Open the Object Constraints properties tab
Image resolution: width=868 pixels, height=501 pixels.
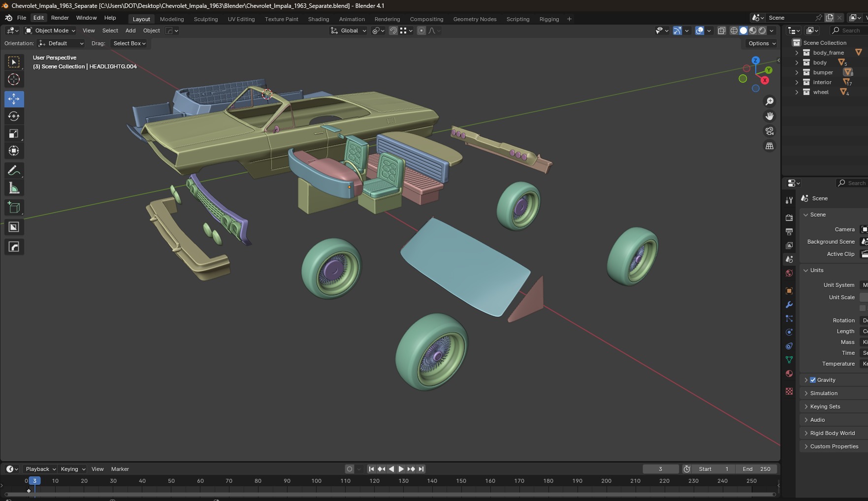789,346
